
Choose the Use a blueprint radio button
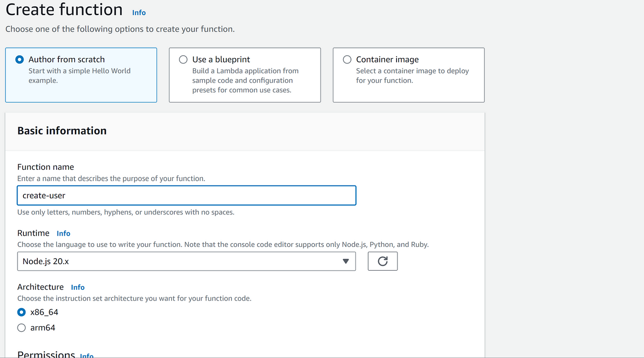(x=183, y=59)
